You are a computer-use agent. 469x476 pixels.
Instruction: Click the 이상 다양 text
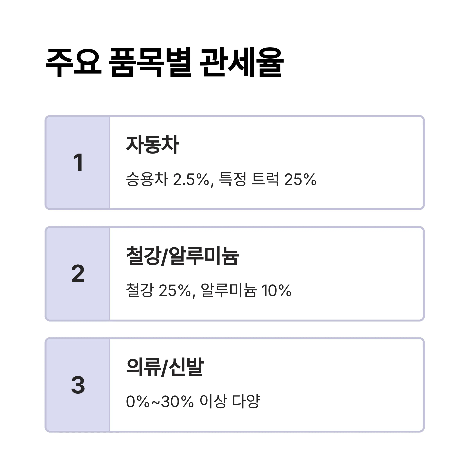(x=230, y=401)
